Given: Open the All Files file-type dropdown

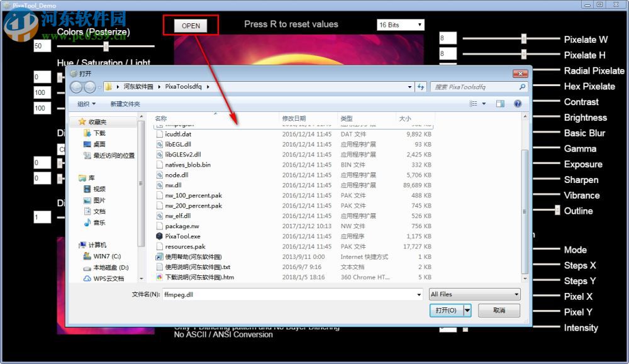Looking at the screenshot, I should tap(474, 294).
